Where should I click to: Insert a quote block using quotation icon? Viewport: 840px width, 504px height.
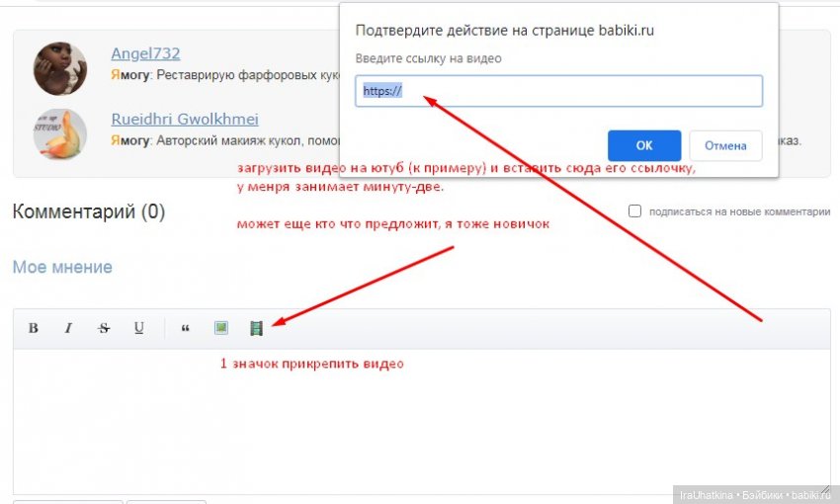[185, 328]
